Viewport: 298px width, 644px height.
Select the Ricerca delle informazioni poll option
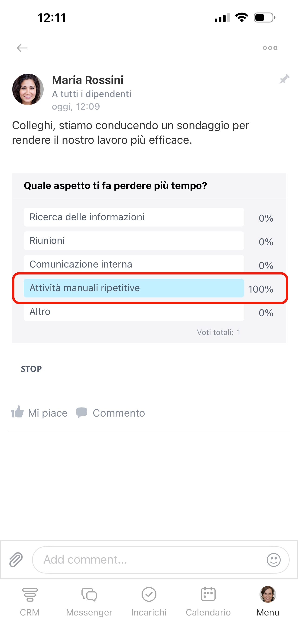134,217
